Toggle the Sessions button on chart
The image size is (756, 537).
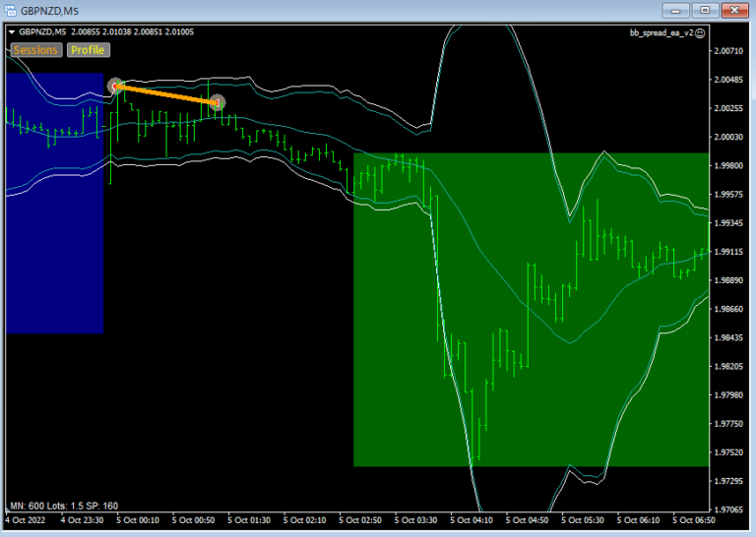pos(34,50)
